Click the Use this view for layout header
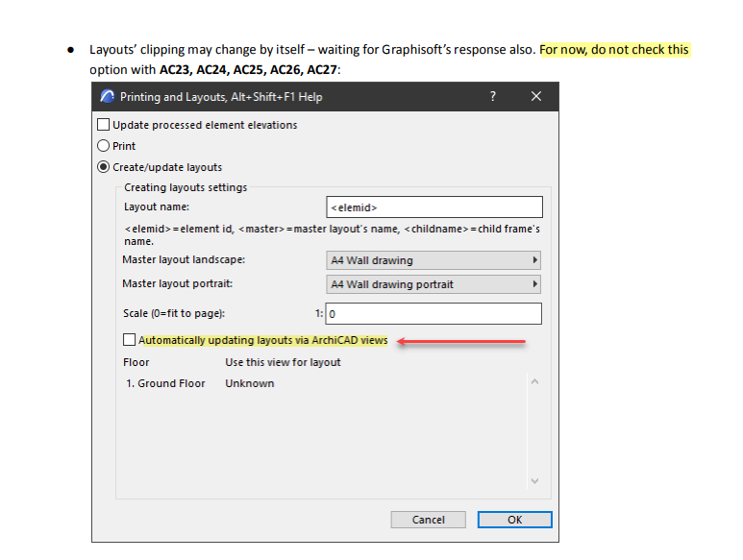The image size is (743, 560). pyautogui.click(x=283, y=362)
